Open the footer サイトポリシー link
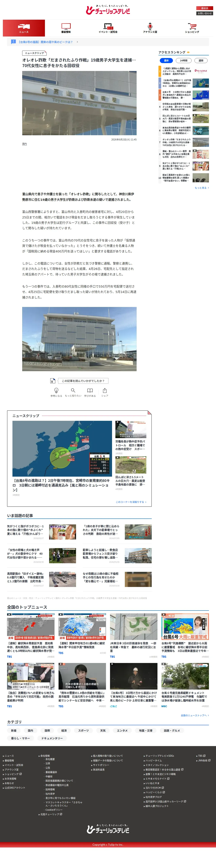This screenshot has width=216, height=868. click(101, 765)
